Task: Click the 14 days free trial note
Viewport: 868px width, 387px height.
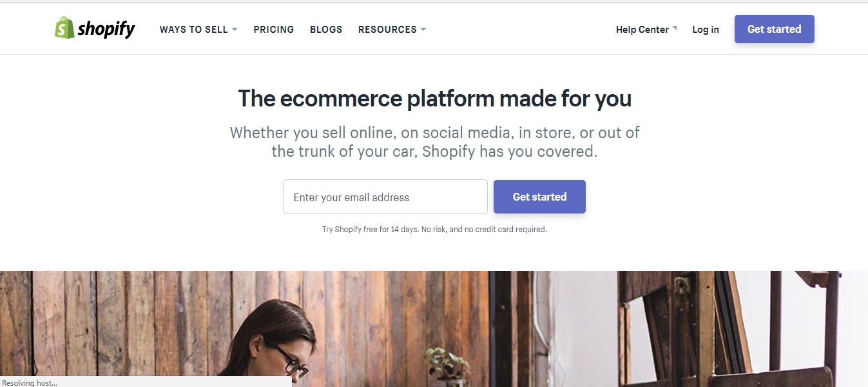Action: point(434,229)
